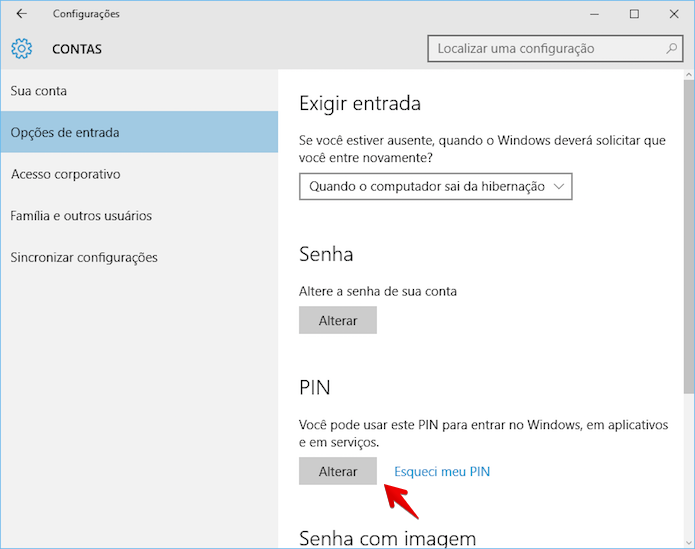The width and height of the screenshot is (695, 549).
Task: Click the Contas settings gear icon
Action: (x=22, y=49)
